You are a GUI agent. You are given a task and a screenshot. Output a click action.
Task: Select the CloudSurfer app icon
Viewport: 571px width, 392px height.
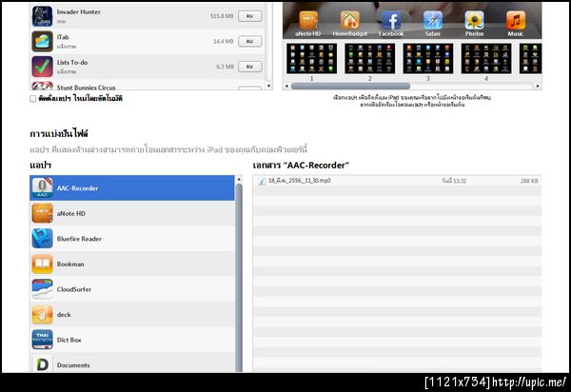click(42, 289)
